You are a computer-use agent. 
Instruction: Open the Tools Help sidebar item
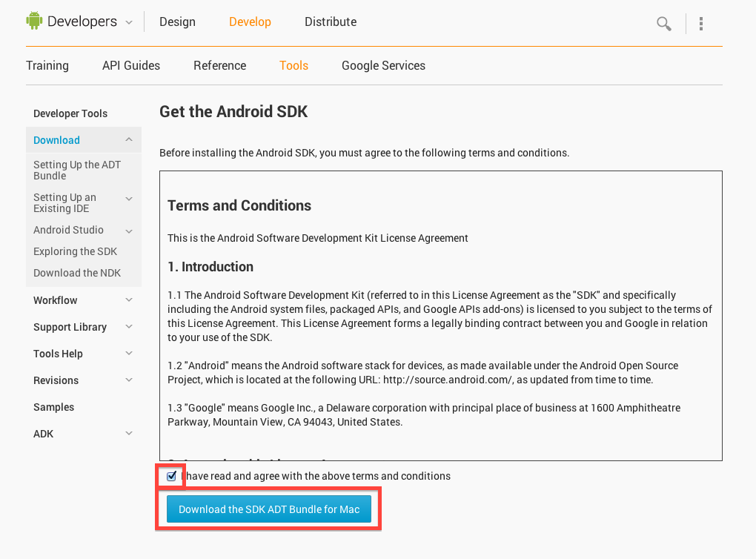point(59,354)
